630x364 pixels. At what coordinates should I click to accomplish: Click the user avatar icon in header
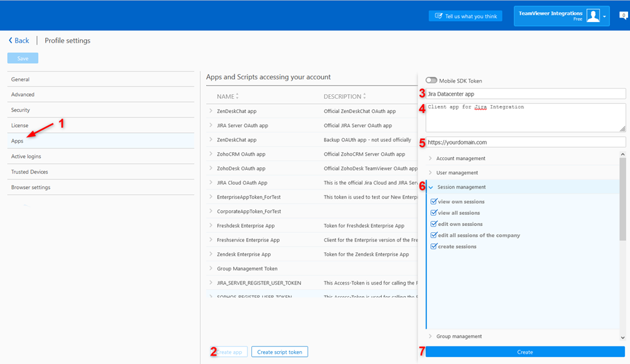click(593, 16)
